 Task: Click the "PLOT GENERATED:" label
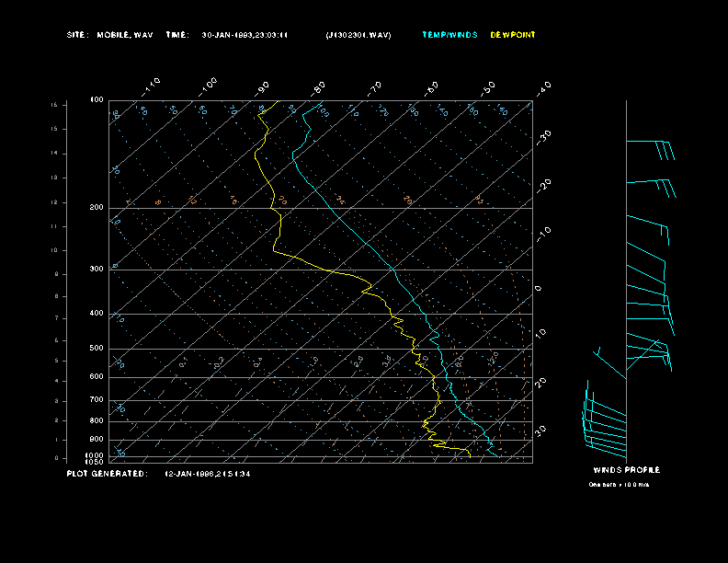point(108,474)
